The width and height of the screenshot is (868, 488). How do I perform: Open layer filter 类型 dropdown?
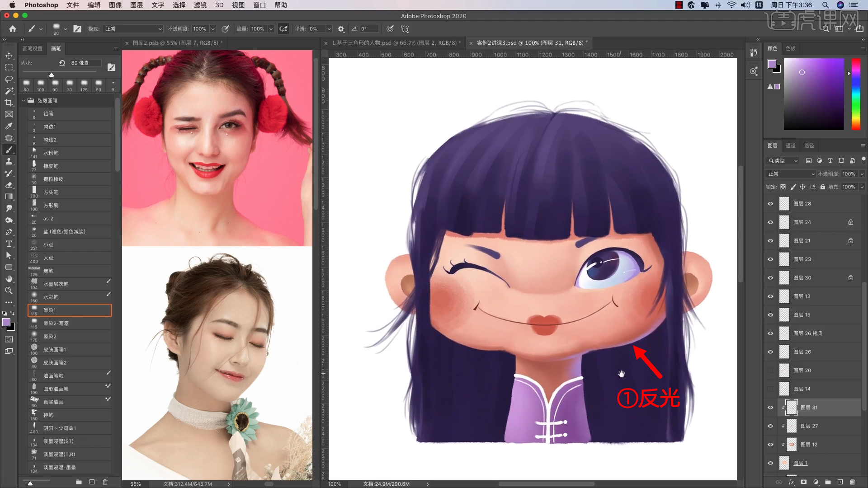pos(783,161)
